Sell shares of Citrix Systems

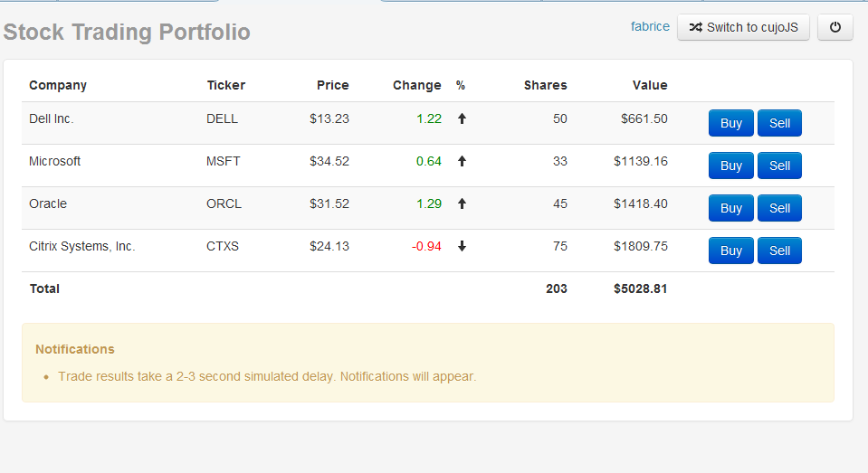pyautogui.click(x=779, y=251)
